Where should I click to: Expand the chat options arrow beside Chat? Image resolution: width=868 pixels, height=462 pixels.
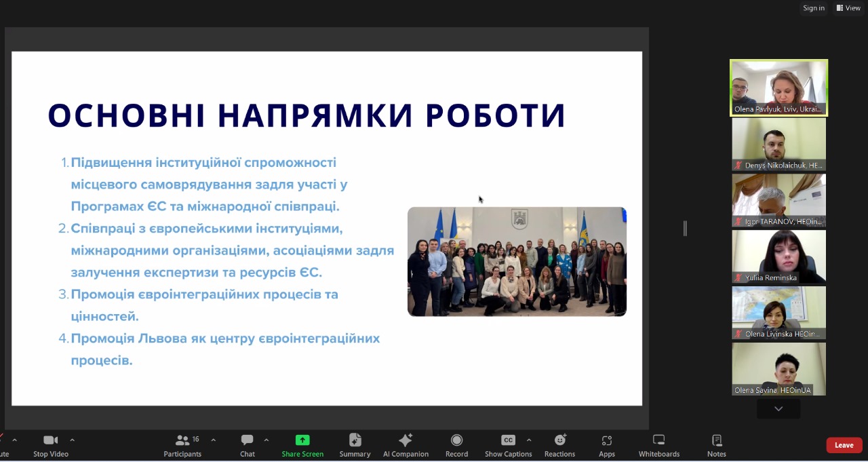pos(267,440)
